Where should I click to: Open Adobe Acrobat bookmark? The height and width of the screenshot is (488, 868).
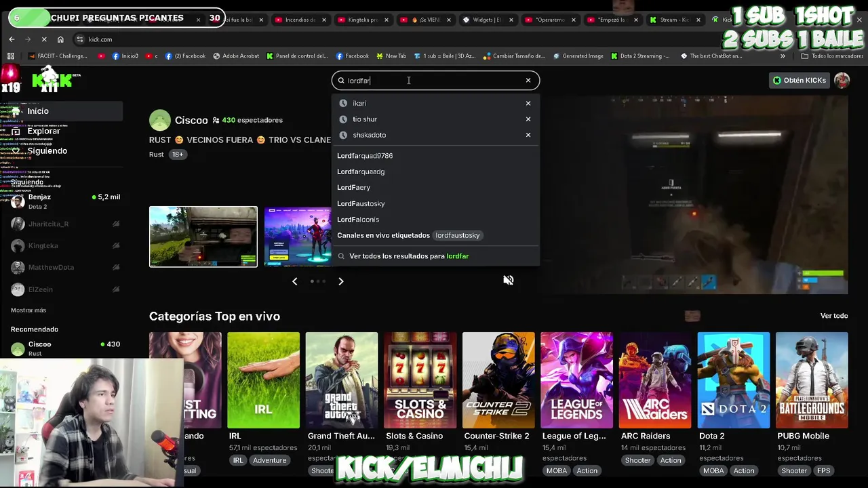pyautogui.click(x=235, y=56)
